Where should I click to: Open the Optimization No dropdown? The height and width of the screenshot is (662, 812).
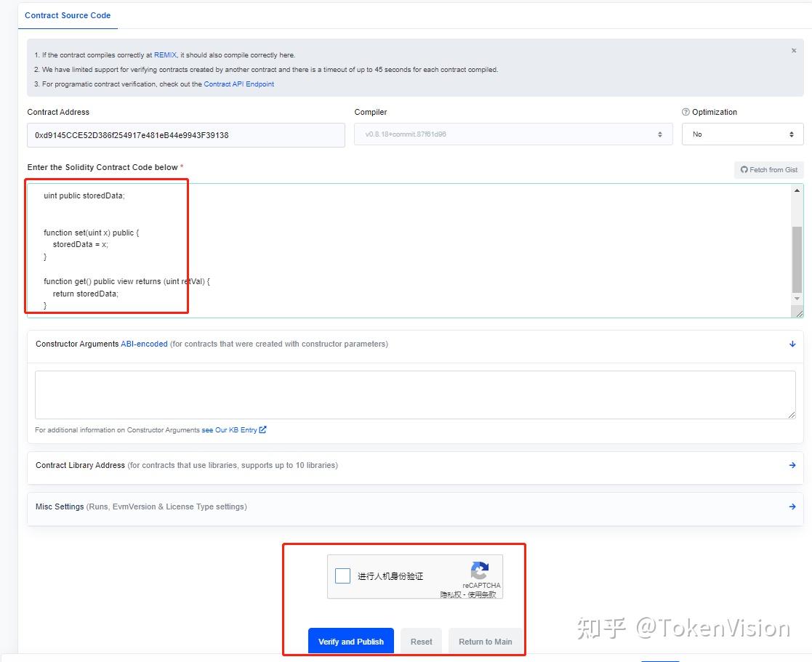[743, 134]
